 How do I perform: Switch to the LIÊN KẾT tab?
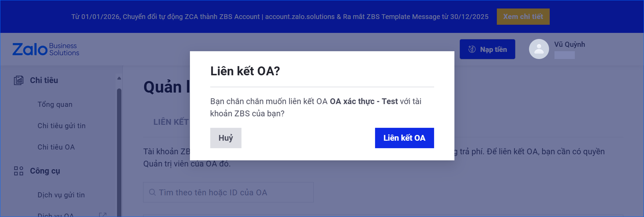point(171,122)
